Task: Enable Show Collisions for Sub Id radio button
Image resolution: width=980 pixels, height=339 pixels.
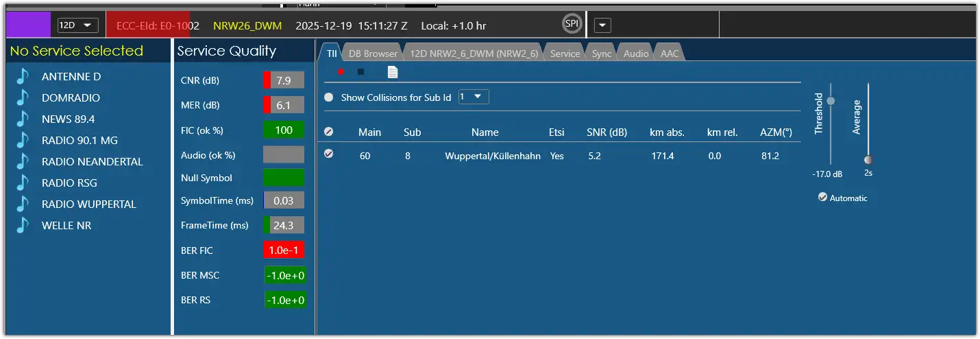Action: coord(329,97)
